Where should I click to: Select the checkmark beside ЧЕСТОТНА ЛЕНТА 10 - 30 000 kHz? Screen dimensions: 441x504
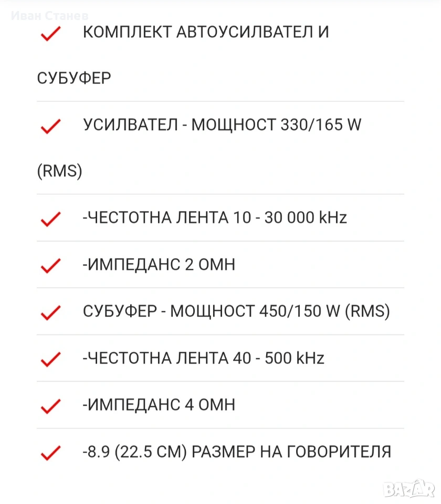[x=51, y=219]
